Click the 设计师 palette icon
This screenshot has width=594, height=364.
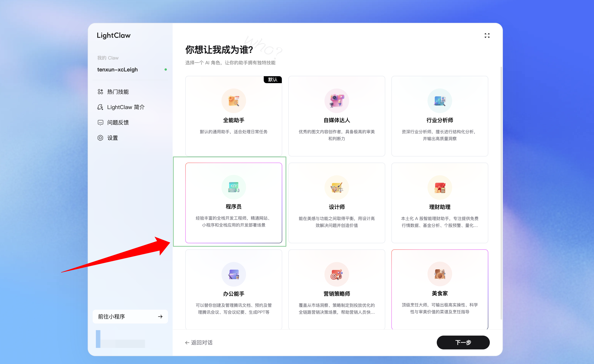pyautogui.click(x=337, y=188)
